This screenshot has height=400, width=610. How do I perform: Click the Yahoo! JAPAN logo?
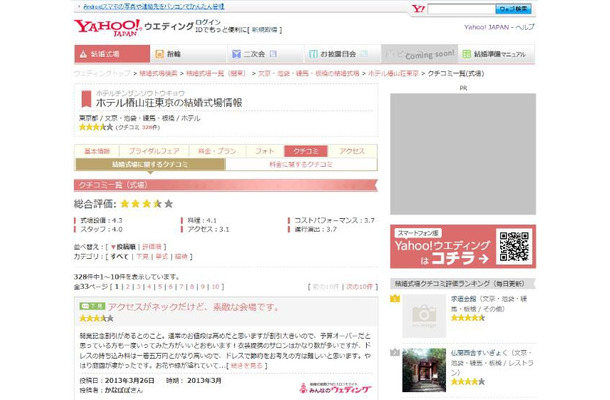click(x=108, y=28)
